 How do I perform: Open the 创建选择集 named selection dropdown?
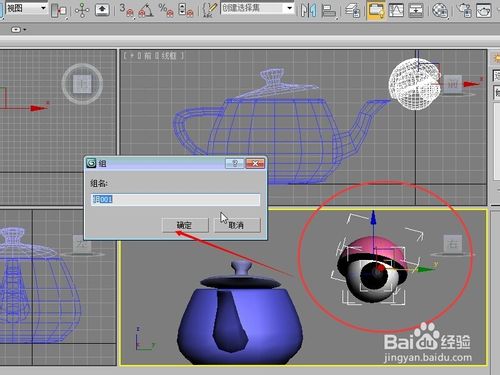257,8
